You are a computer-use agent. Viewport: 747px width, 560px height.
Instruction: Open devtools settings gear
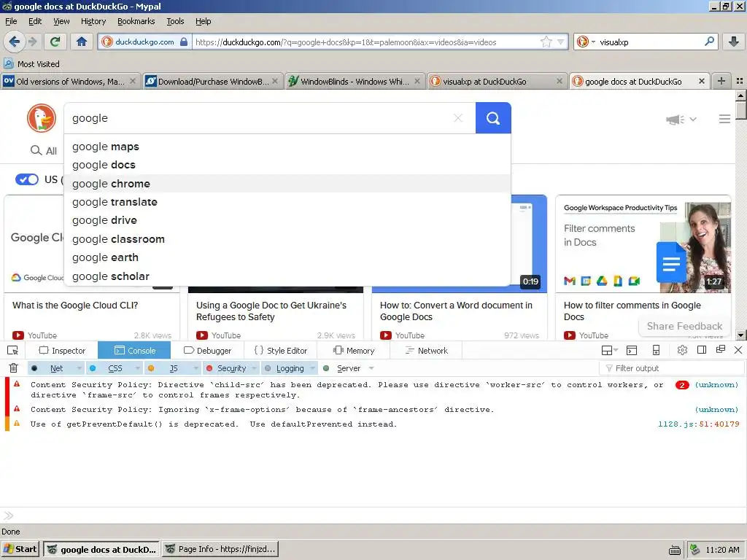[682, 351]
